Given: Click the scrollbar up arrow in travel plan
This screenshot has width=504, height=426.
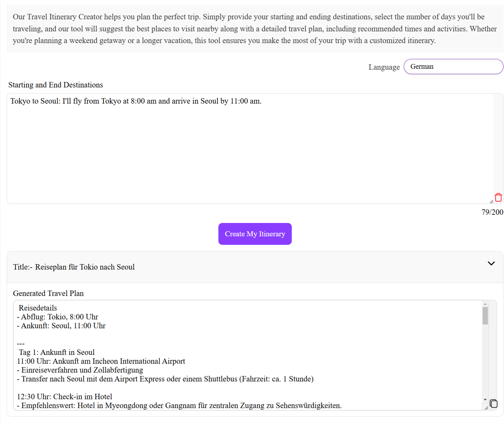Looking at the screenshot, I should 485,304.
